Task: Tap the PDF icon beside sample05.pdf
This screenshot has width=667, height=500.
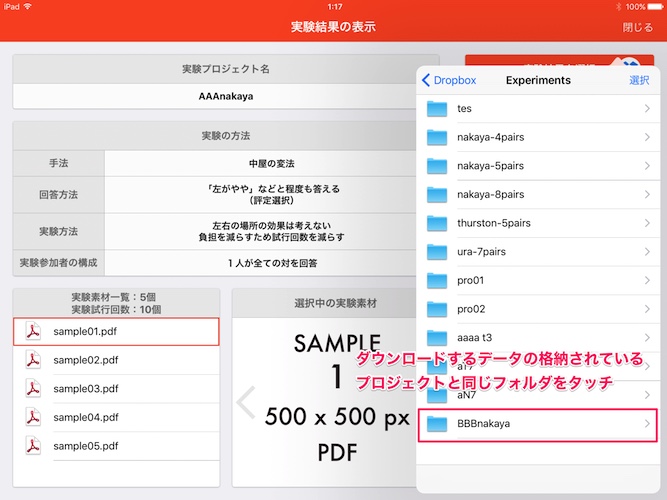Action: pyautogui.click(x=33, y=444)
